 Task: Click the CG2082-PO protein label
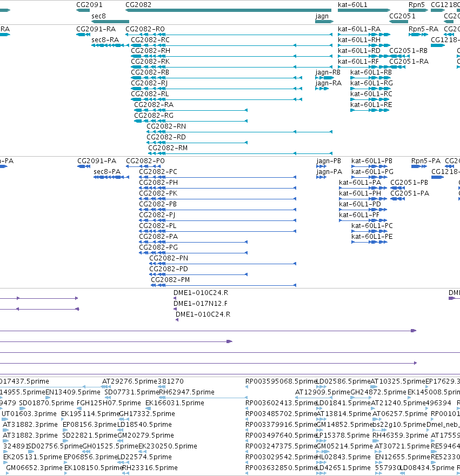click(x=145, y=160)
